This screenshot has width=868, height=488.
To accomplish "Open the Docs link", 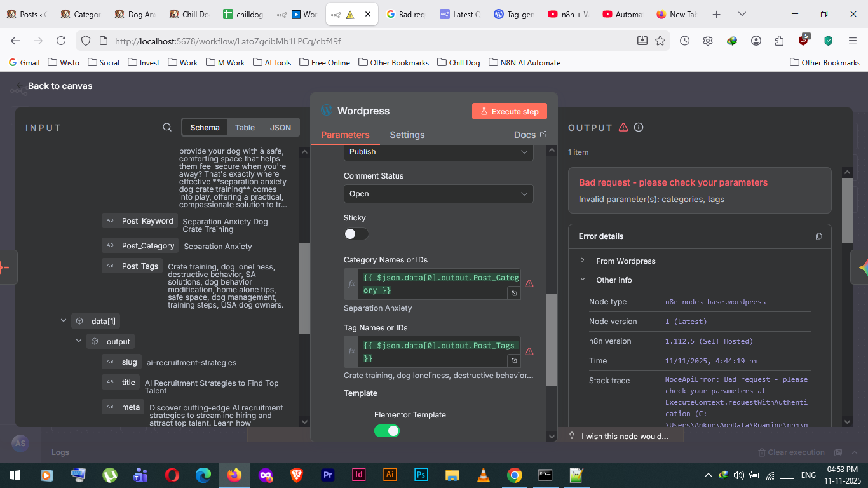I will click(530, 135).
